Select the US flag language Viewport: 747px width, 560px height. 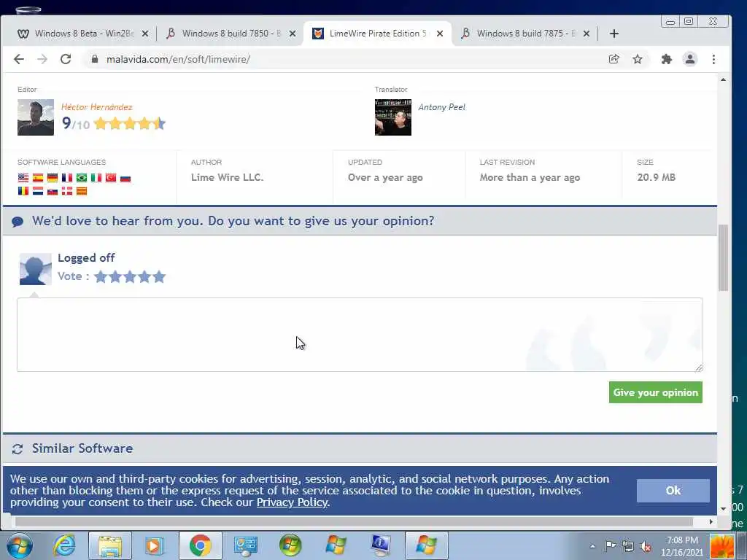click(x=23, y=178)
